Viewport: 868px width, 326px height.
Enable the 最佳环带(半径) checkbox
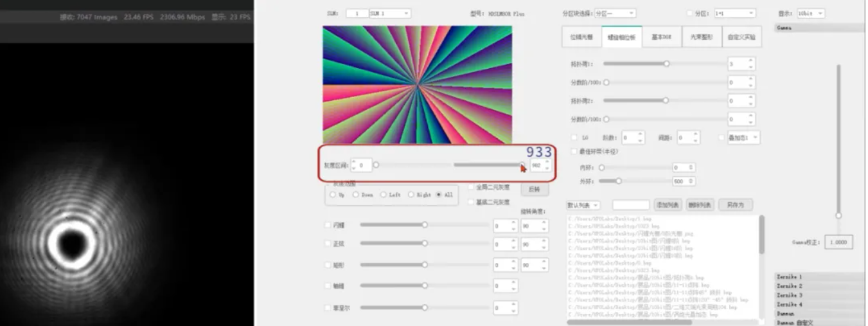(x=574, y=151)
